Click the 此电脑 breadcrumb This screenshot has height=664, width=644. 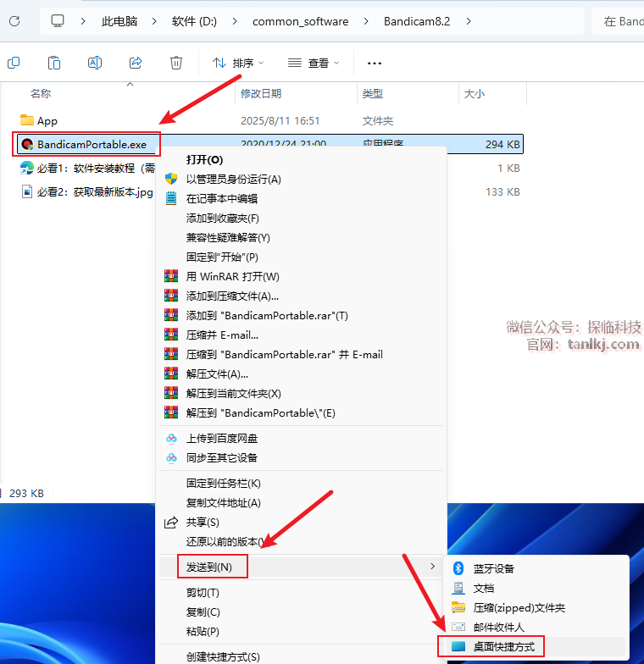[x=119, y=21]
